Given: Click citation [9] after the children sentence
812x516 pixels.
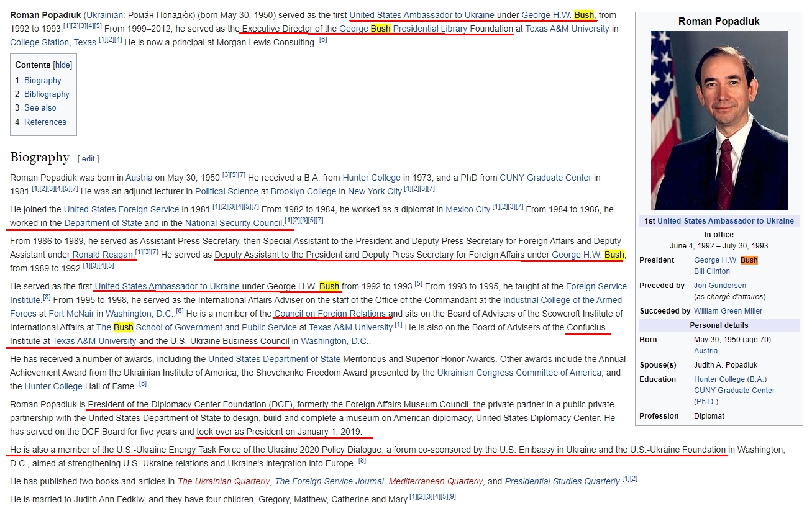Looking at the screenshot, I should click(452, 496).
